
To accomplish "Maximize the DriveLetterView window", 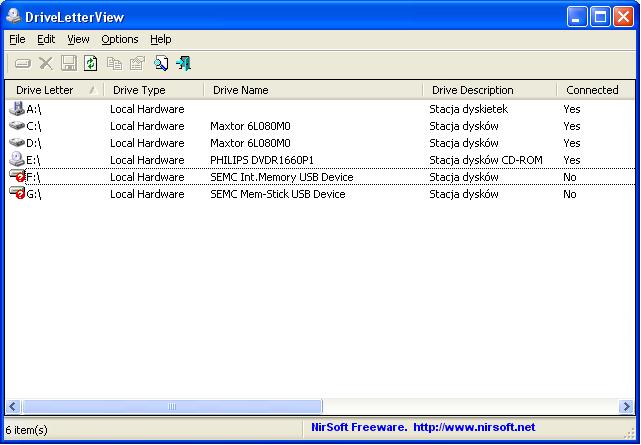I will (600, 17).
